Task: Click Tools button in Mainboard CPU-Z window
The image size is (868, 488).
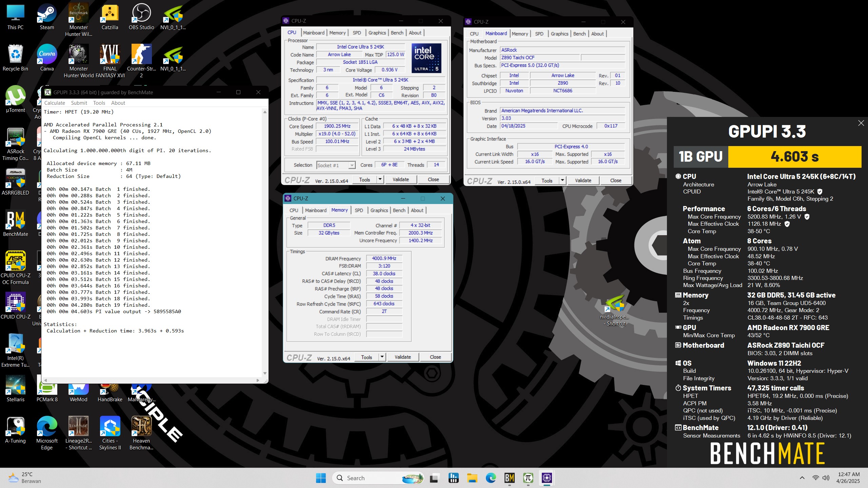Action: [x=547, y=181]
